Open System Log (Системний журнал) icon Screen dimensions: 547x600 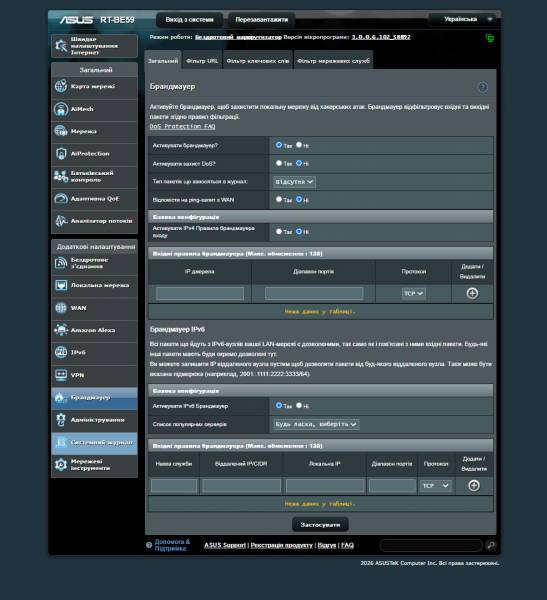click(x=61, y=442)
